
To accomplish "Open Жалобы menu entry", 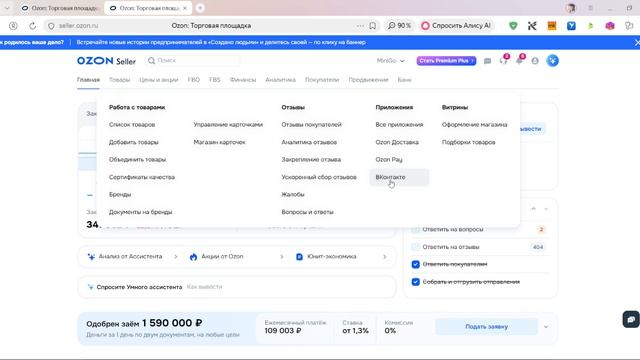I will [x=293, y=194].
